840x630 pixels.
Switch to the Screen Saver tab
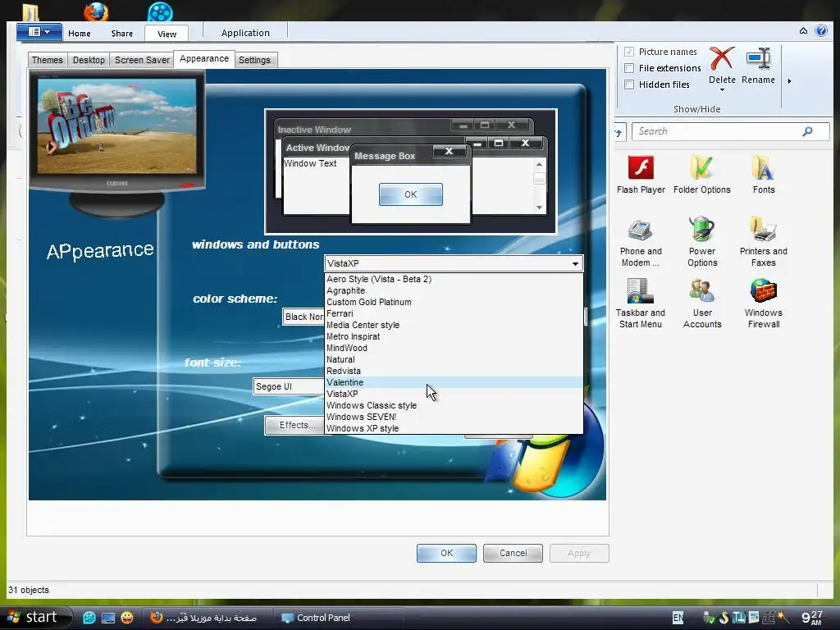pyautogui.click(x=142, y=60)
